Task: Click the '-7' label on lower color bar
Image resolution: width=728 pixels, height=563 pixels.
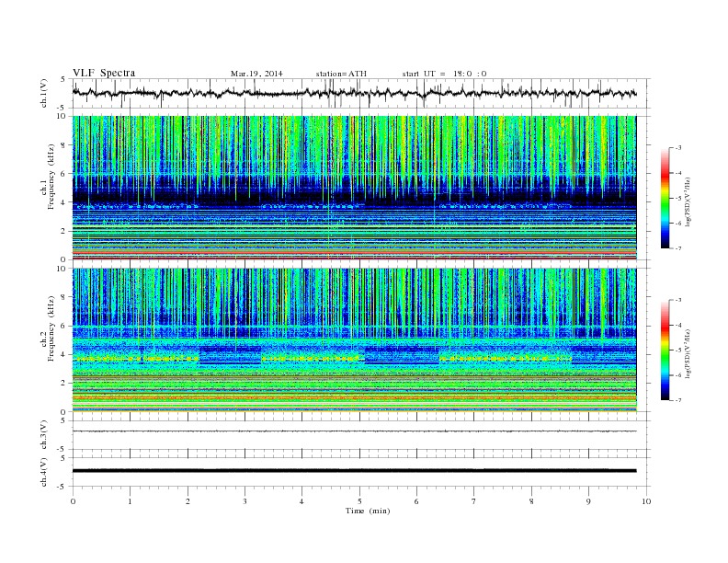Action: 678,400
